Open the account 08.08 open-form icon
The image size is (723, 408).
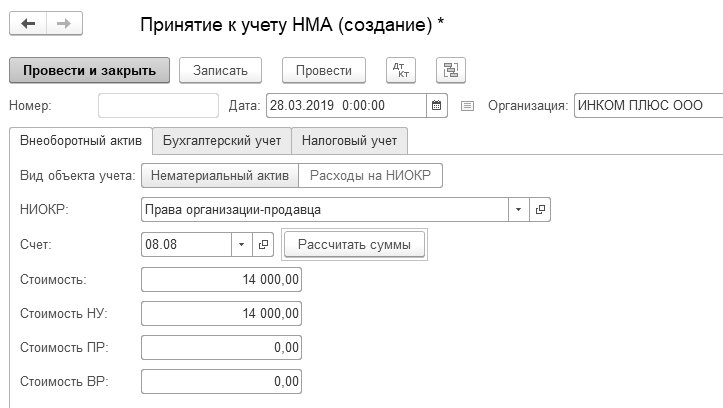click(x=265, y=244)
